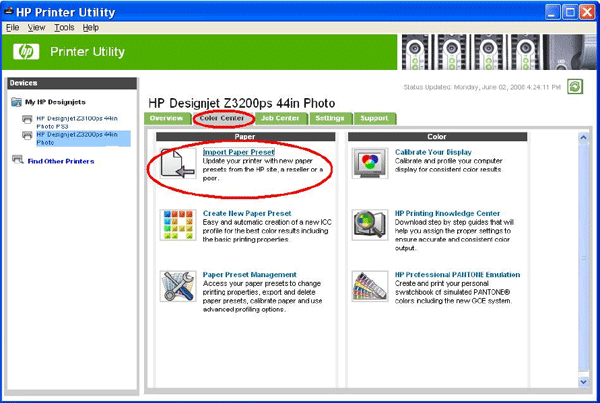Open the File menu
The height and width of the screenshot is (403, 600).
12,28
